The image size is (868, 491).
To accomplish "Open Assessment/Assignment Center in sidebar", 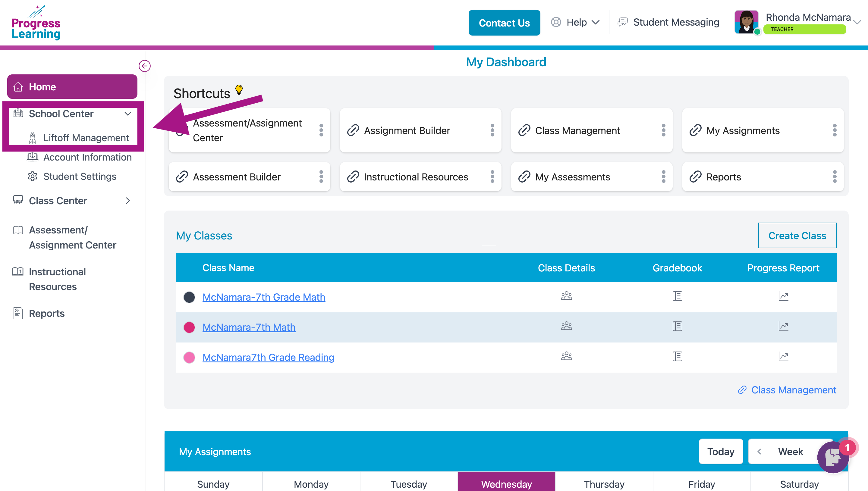I will point(65,237).
